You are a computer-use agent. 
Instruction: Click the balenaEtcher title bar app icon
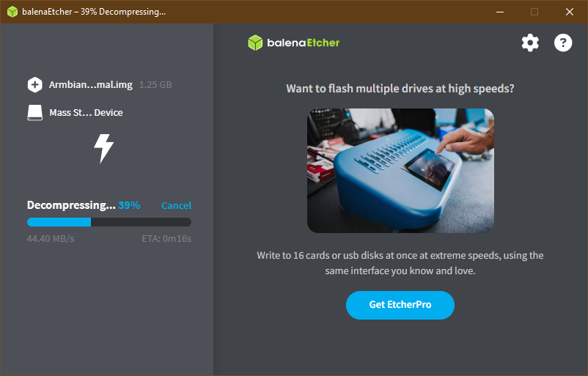(12, 12)
